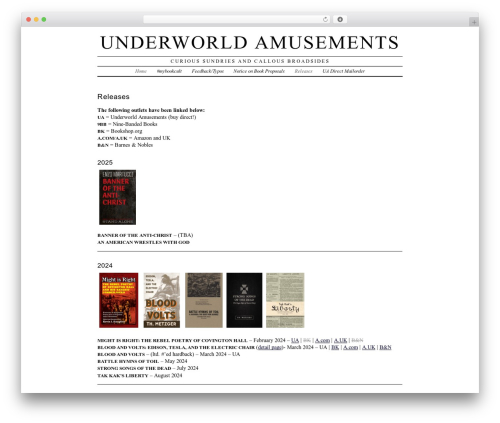Click B&N link for Blood and Volts
Viewport: 500px width, 423px height.
(x=385, y=347)
